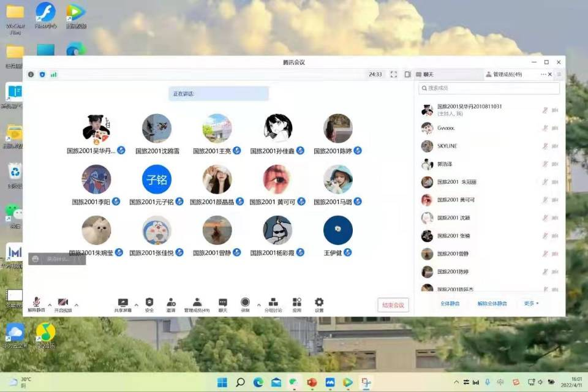Open the 设置 settings gear

(x=319, y=303)
